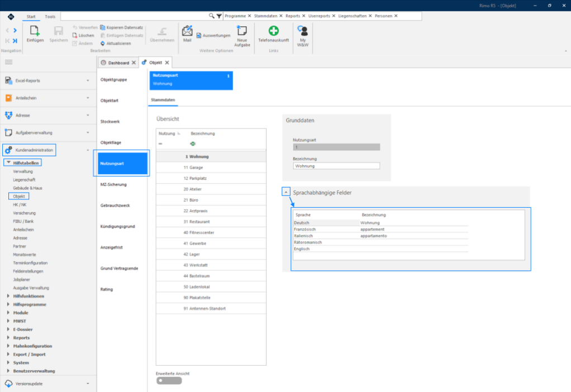This screenshot has width=571, height=392.
Task: Select Kündigungsgrund side menu entry
Action: point(118,226)
